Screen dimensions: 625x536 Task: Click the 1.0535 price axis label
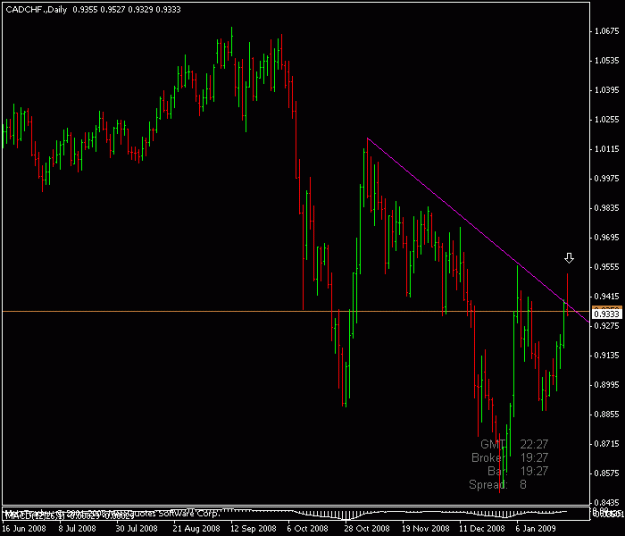[607, 61]
